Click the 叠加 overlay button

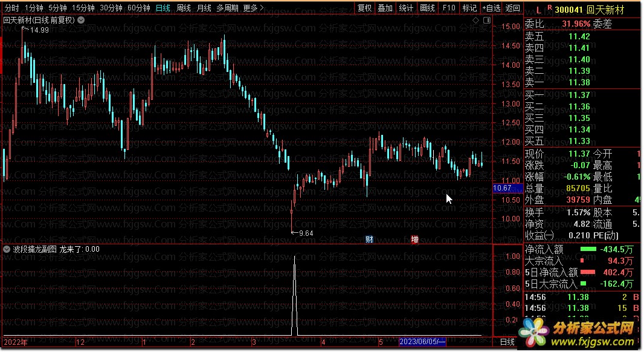click(x=385, y=8)
